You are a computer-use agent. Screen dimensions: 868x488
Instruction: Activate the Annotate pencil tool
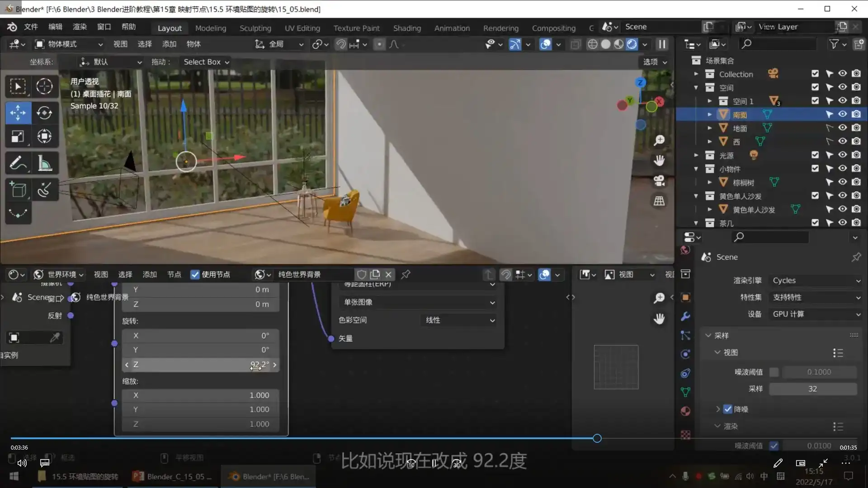pos(18,163)
